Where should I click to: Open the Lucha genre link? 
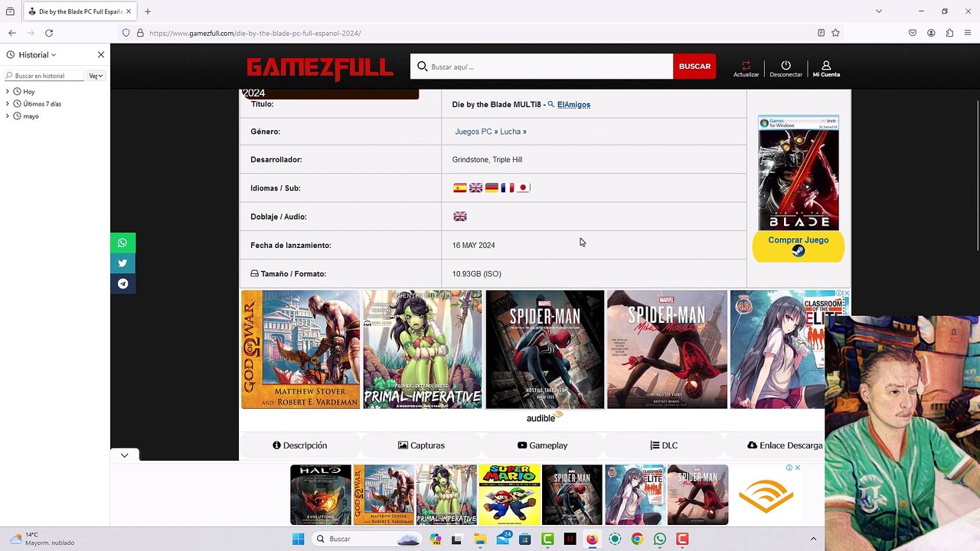coord(510,132)
